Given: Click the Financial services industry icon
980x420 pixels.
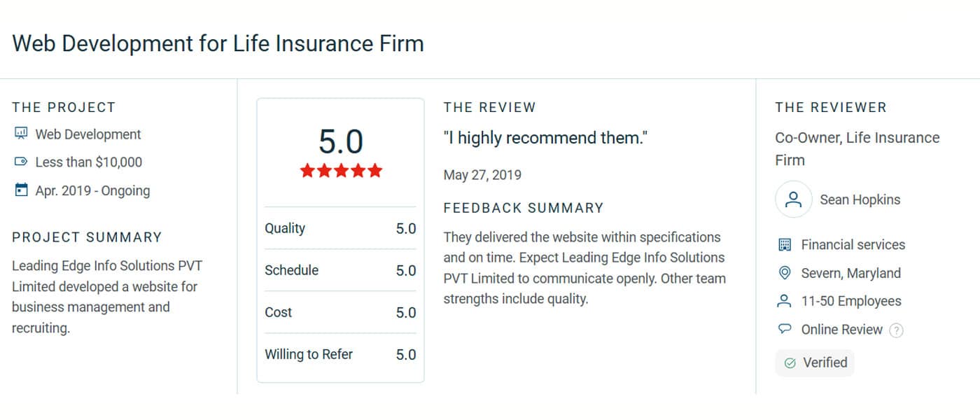Looking at the screenshot, I should 785,244.
